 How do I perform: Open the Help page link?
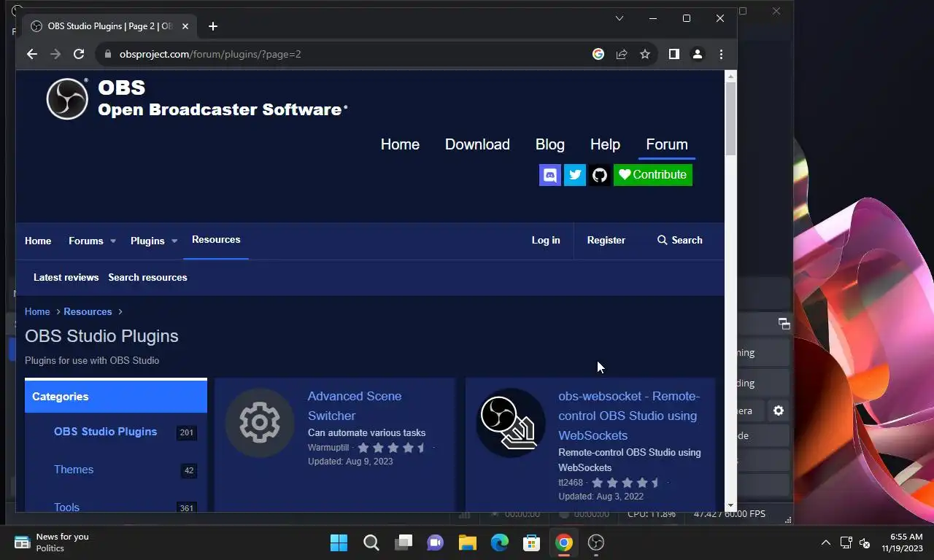point(605,144)
